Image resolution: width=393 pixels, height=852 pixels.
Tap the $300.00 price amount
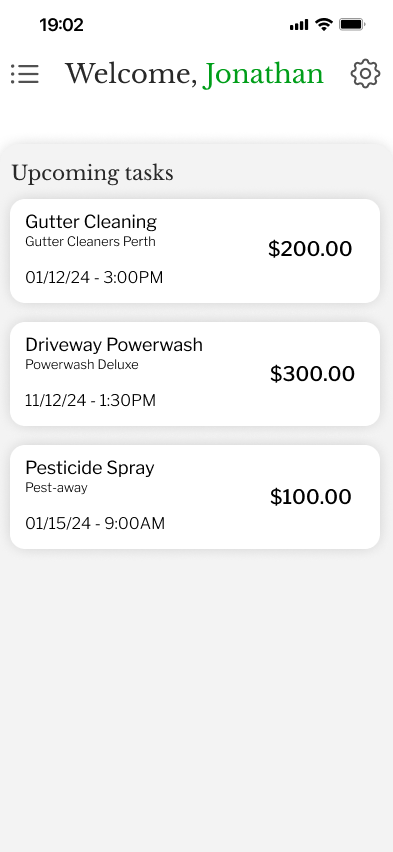(x=313, y=374)
